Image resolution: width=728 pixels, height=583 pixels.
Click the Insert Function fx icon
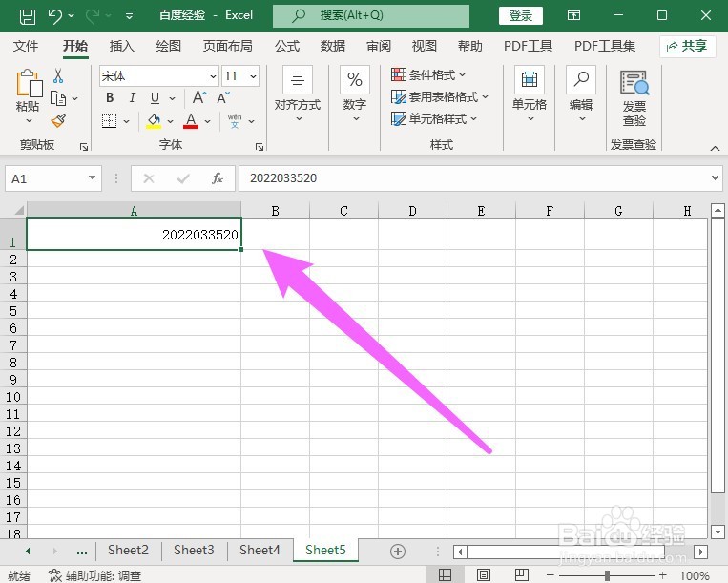[x=218, y=178]
